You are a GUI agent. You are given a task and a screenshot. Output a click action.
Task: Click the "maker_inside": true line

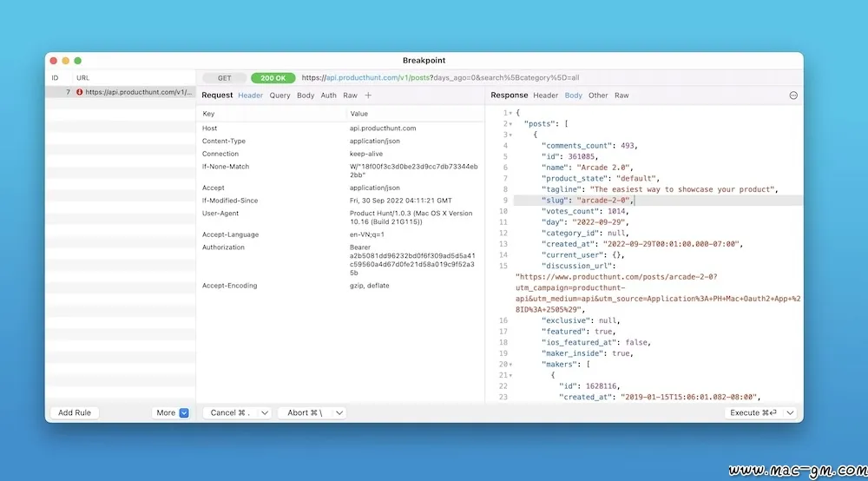click(x=588, y=353)
